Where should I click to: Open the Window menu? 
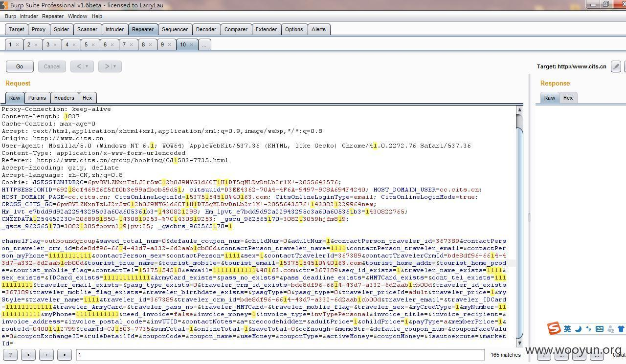pyautogui.click(x=77, y=16)
